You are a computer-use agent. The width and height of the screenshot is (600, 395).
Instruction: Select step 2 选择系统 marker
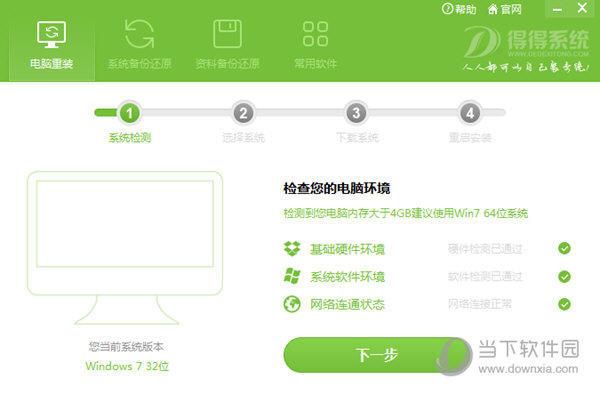(243, 113)
